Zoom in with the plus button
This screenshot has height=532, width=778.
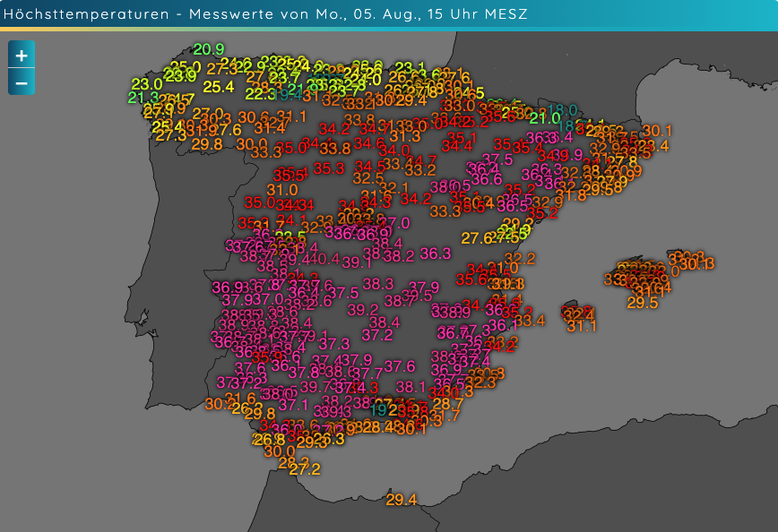click(22, 55)
